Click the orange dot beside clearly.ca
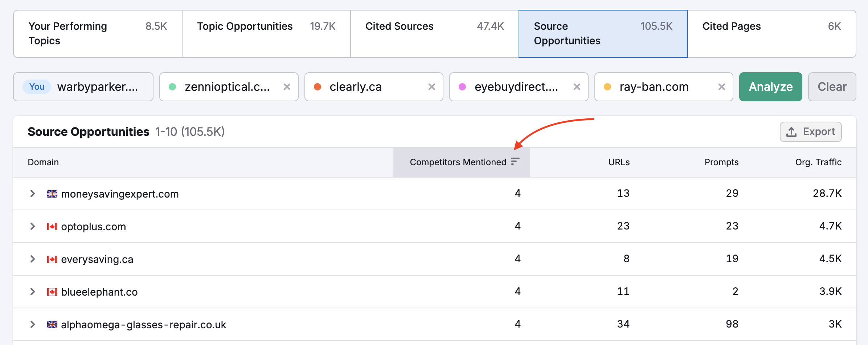The height and width of the screenshot is (345, 868). [318, 87]
